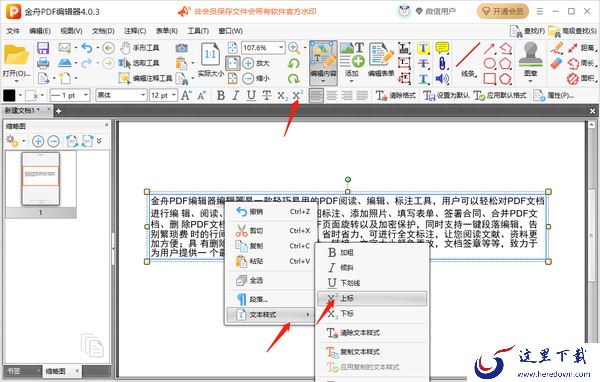Select the Edit Annotation tool (编辑注释工具)
600x382 pixels.
tap(145, 78)
